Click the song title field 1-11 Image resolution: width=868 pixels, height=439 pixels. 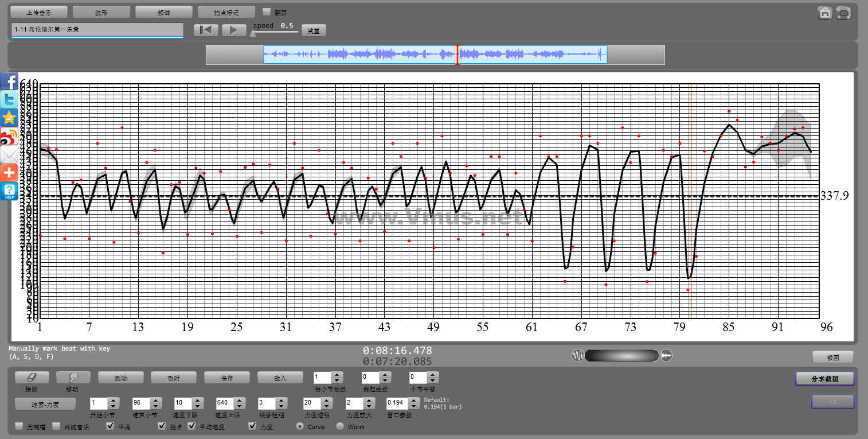point(97,30)
